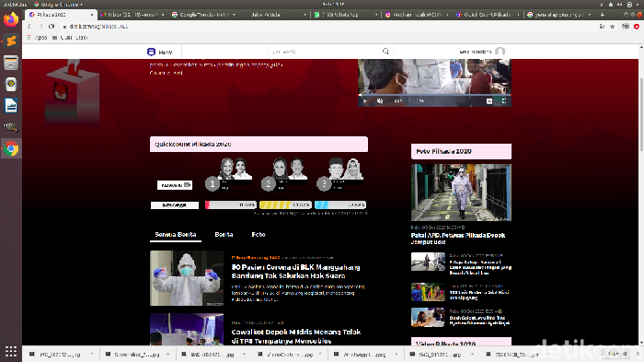Open Firefox from the Ubuntu dock
This screenshot has height=362, width=644.
(x=11, y=19)
